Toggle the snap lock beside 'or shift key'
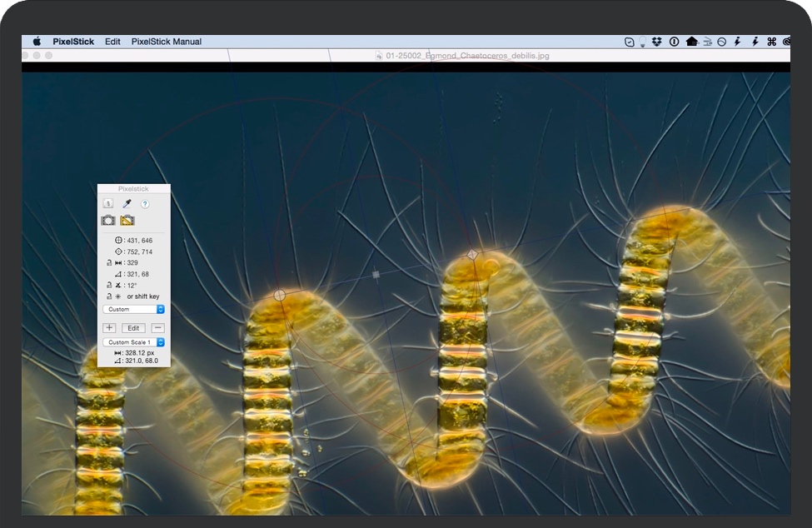The height and width of the screenshot is (528, 812). pyautogui.click(x=109, y=296)
